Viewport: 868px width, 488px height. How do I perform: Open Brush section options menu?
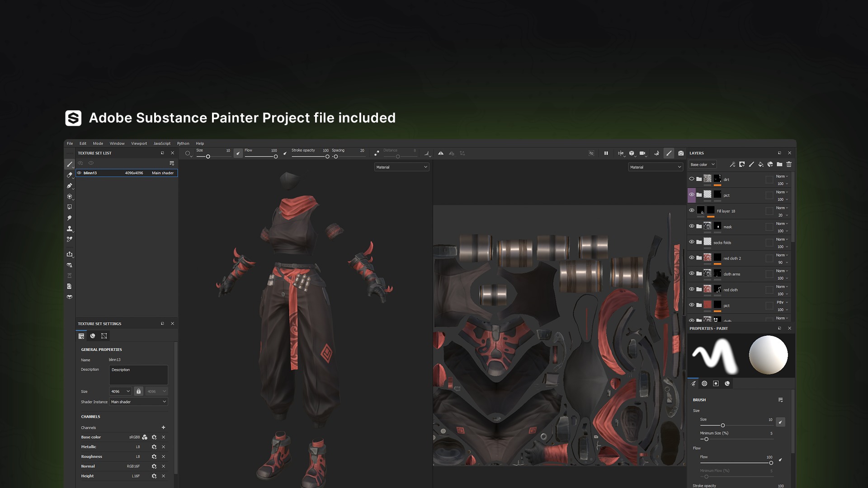(x=780, y=400)
